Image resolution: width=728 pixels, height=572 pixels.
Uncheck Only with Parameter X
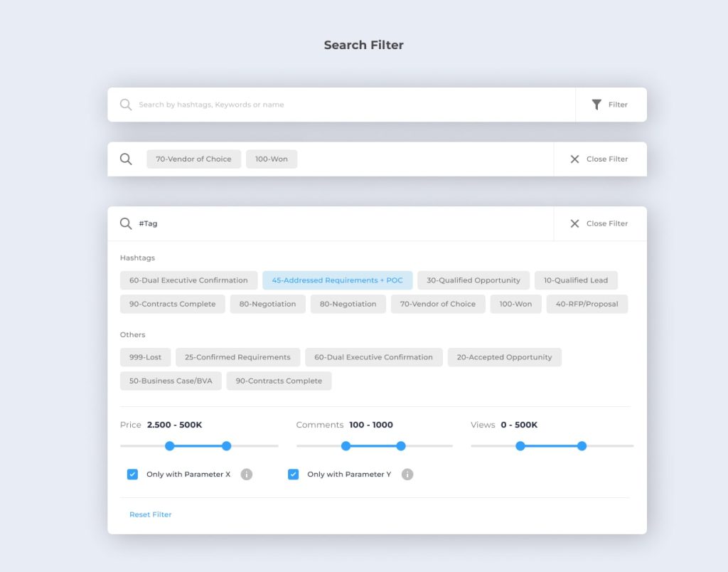click(x=132, y=474)
